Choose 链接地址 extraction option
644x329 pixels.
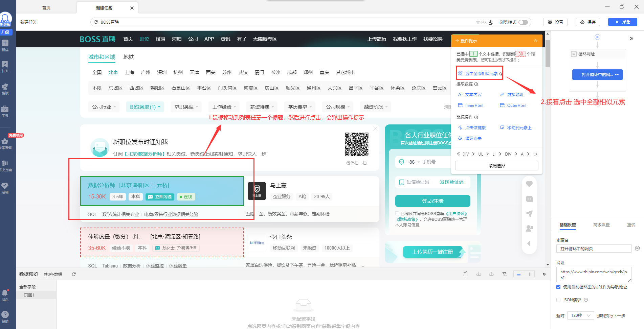coord(512,95)
